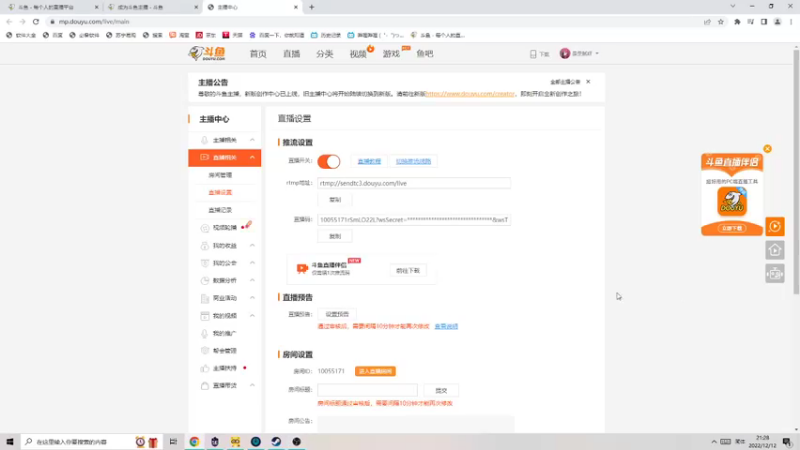Expand the 我的收益 sidebar chevron
The image size is (800, 450).
(x=252, y=245)
